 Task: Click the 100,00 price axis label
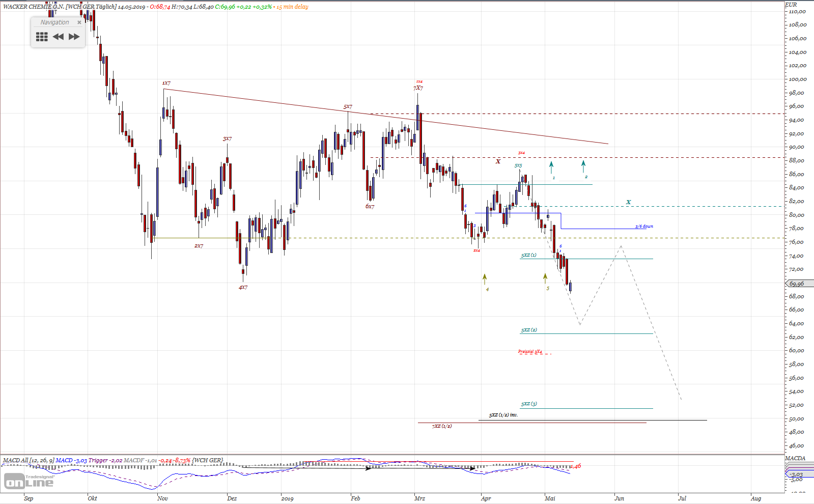click(798, 79)
